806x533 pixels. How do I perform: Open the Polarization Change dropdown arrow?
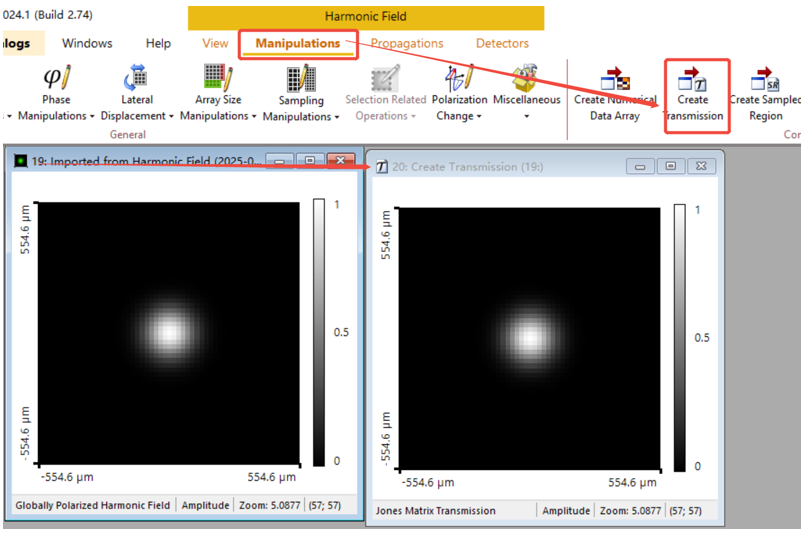point(478,116)
